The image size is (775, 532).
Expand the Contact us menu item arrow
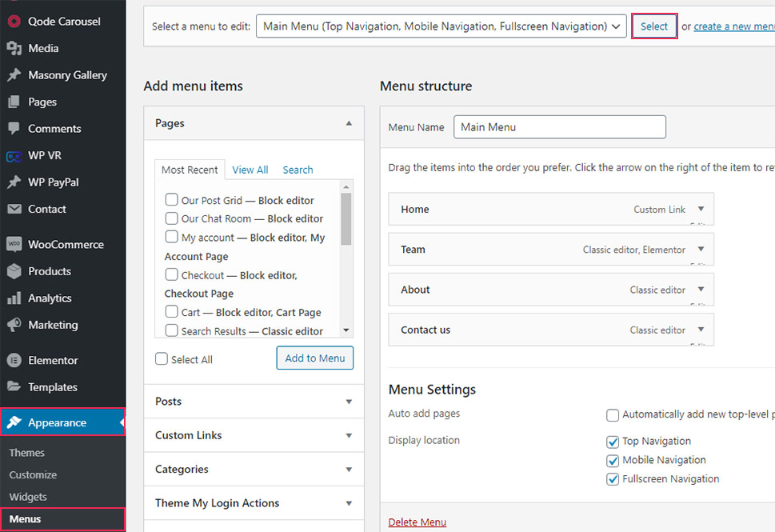[x=701, y=330]
